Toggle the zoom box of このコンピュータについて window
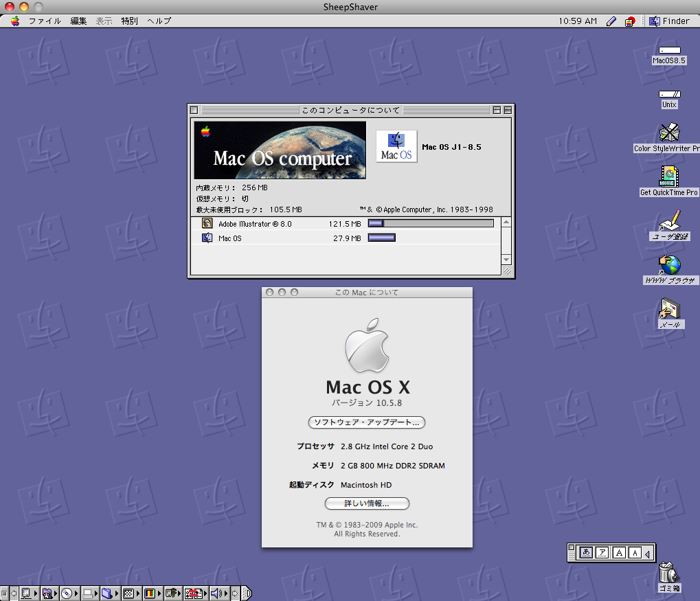The width and height of the screenshot is (700, 601). (497, 110)
